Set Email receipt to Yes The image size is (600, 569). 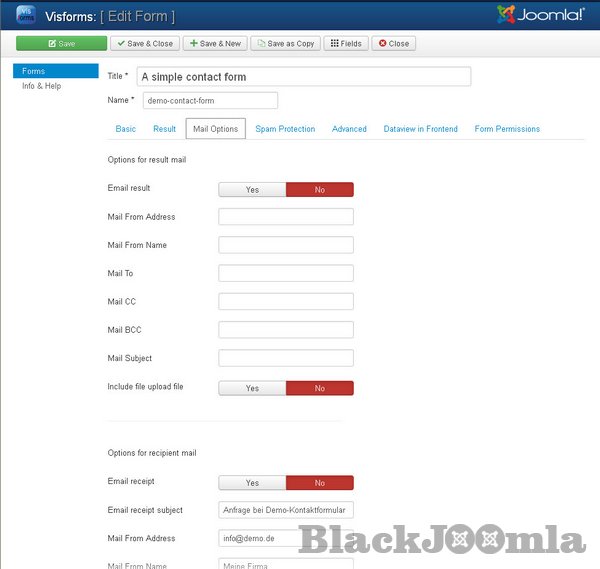tap(252, 482)
